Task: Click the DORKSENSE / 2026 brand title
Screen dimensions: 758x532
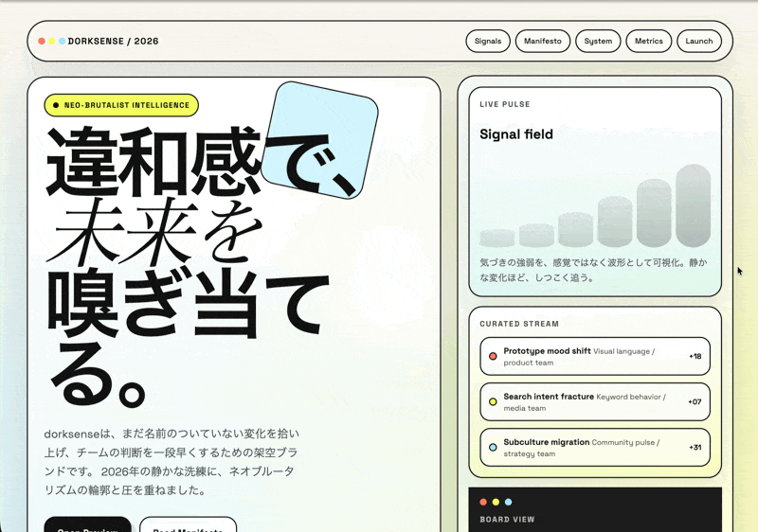Action: [114, 42]
